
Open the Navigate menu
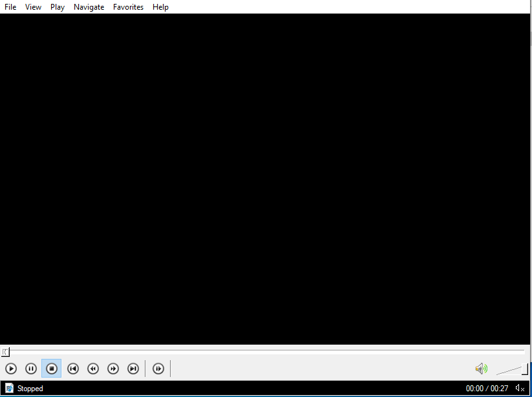click(89, 6)
